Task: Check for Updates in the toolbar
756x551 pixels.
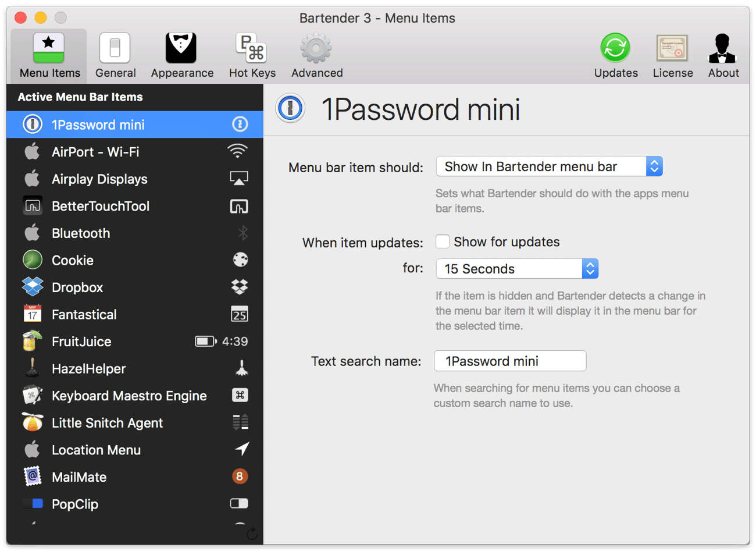Action: coord(616,56)
